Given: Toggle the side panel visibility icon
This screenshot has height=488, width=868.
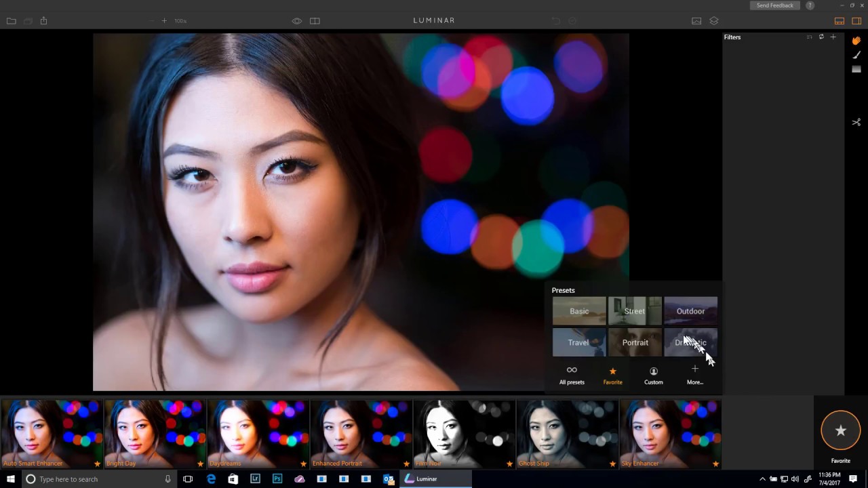Looking at the screenshot, I should (856, 21).
